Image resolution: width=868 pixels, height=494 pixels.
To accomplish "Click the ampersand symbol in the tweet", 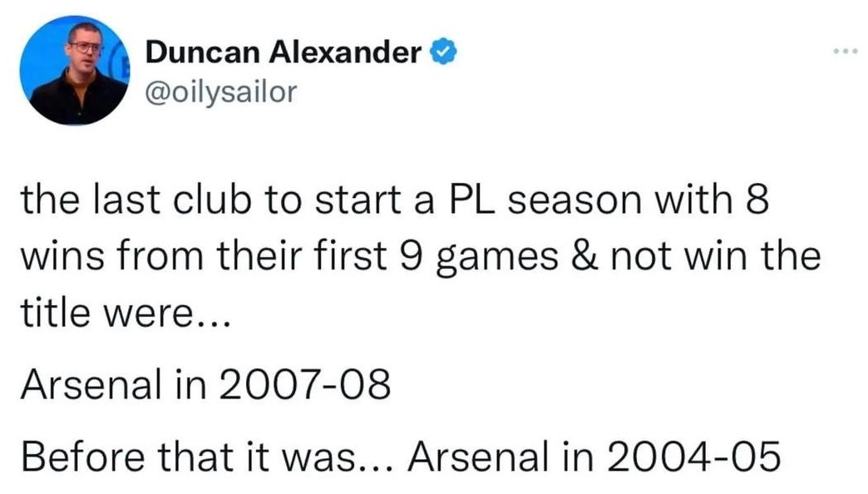I will pos(584,256).
